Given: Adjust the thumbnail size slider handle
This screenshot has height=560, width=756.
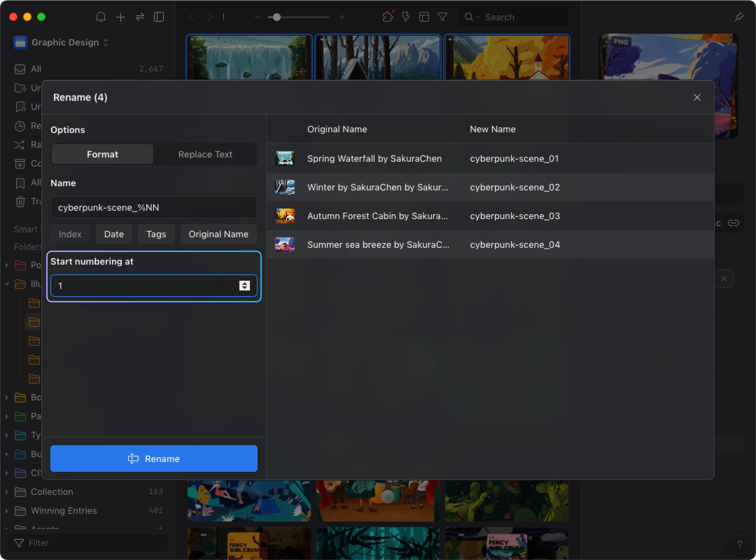Looking at the screenshot, I should 276,17.
